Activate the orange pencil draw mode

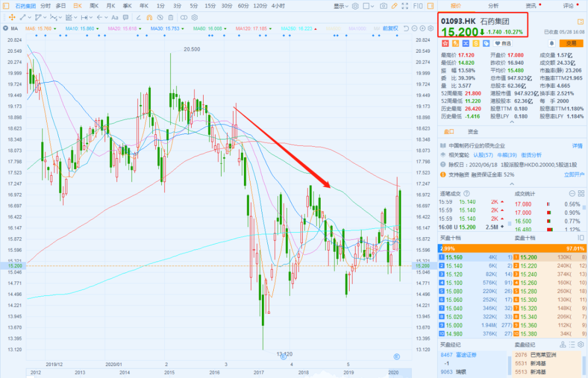tap(394, 6)
